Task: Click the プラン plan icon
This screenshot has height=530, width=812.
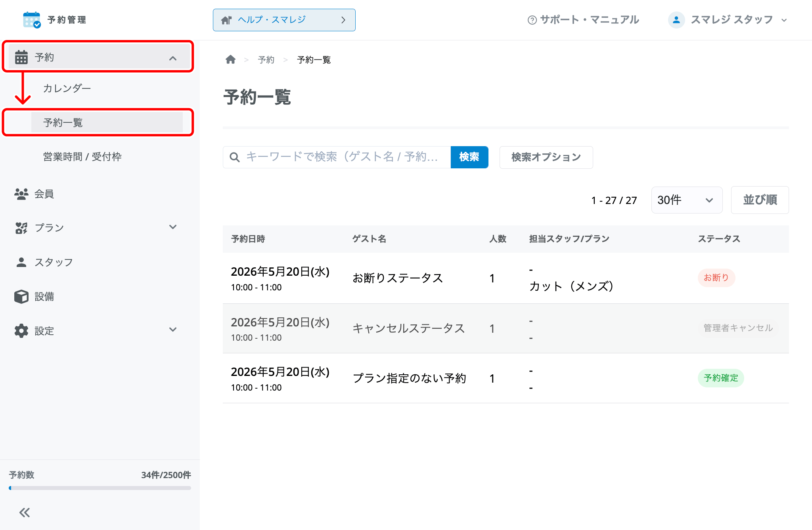Action: pyautogui.click(x=21, y=228)
